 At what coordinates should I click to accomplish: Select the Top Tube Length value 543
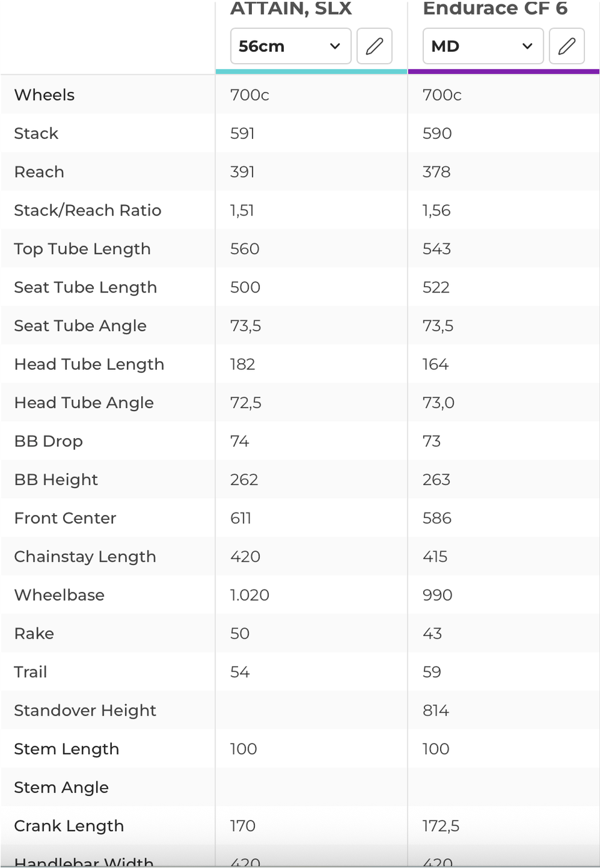436,249
